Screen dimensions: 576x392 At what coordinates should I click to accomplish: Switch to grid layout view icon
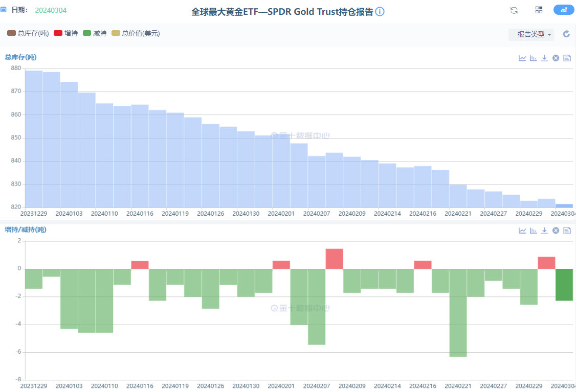(x=539, y=10)
